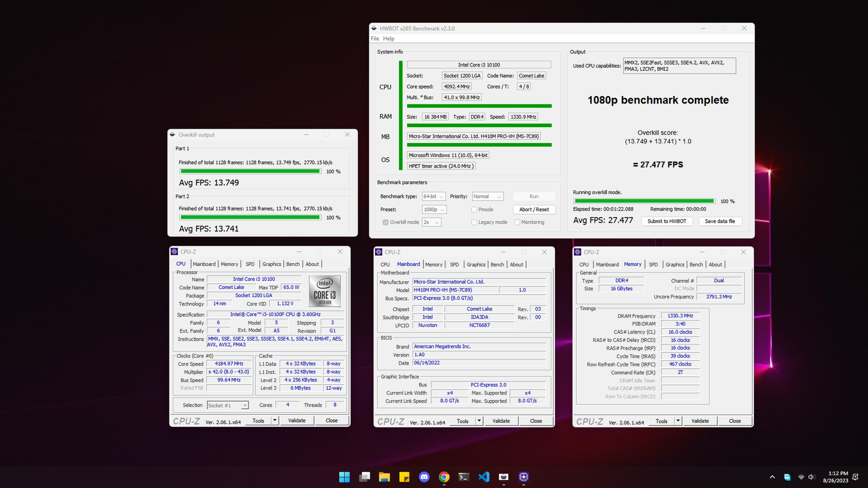The height and width of the screenshot is (488, 868).
Task: Toggle Overkill mode checkbox
Action: 386,222
